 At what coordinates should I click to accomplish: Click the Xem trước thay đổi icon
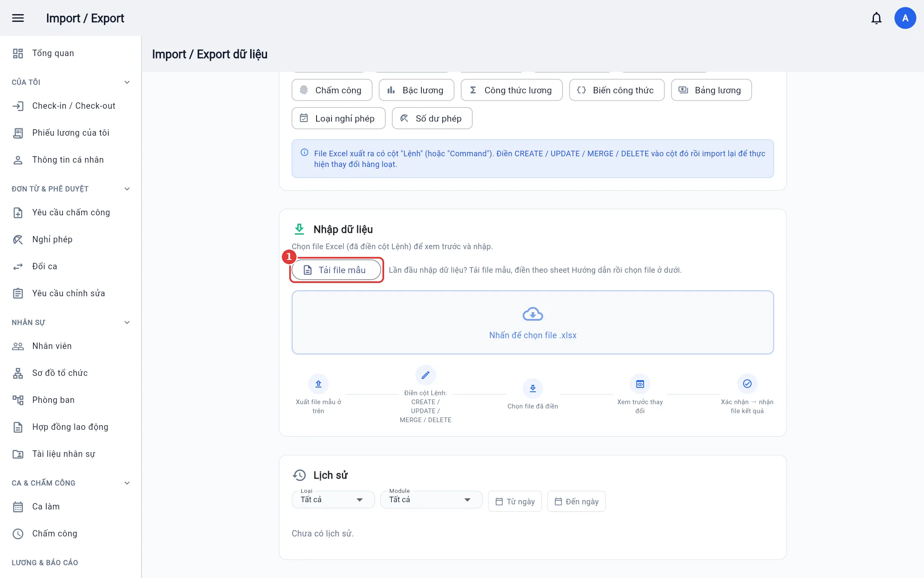coord(640,384)
